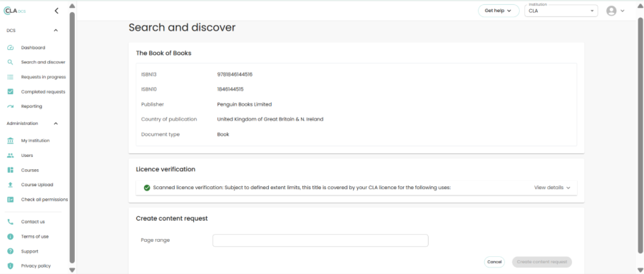Viewport: 644px width, 274px height.
Task: Click the sidebar scrollbar down arrow
Action: [x=72, y=270]
